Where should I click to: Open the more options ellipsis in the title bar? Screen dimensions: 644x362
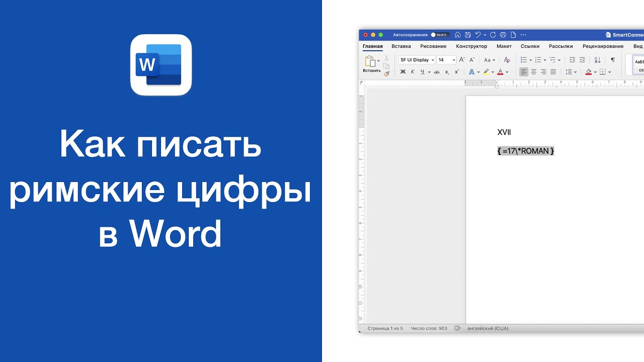pos(523,35)
